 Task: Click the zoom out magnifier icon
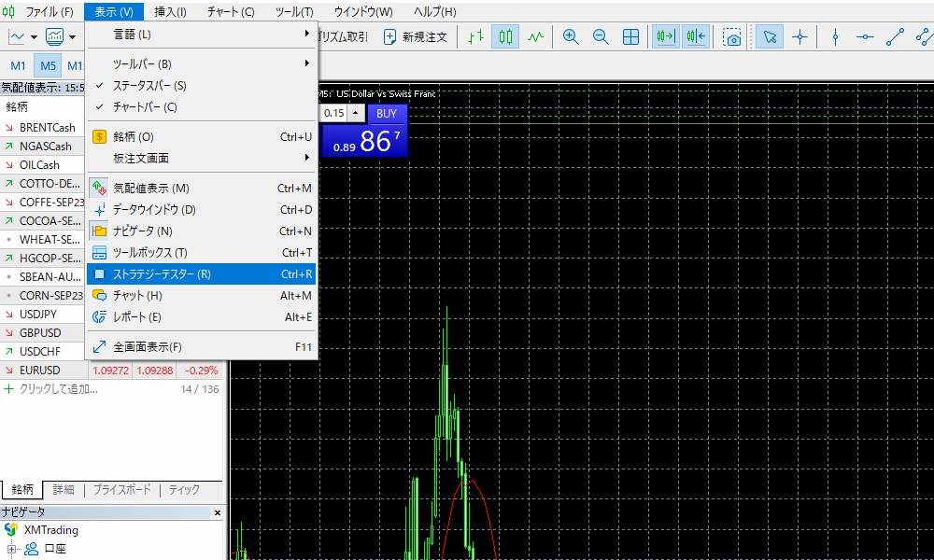pyautogui.click(x=601, y=37)
